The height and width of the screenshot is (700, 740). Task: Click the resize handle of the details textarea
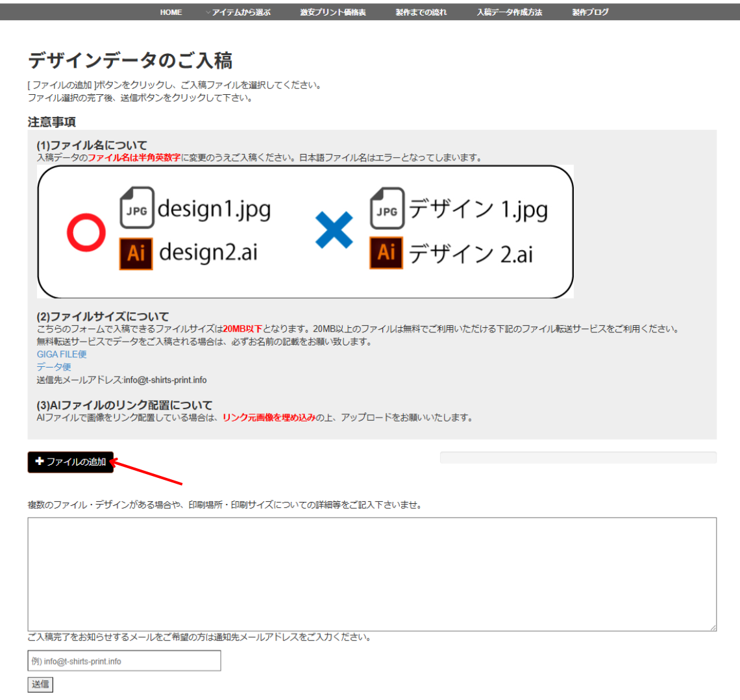click(x=713, y=627)
